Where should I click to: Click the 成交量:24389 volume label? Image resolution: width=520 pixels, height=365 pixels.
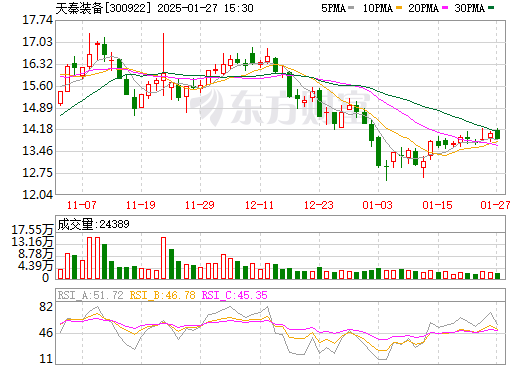click(x=93, y=224)
